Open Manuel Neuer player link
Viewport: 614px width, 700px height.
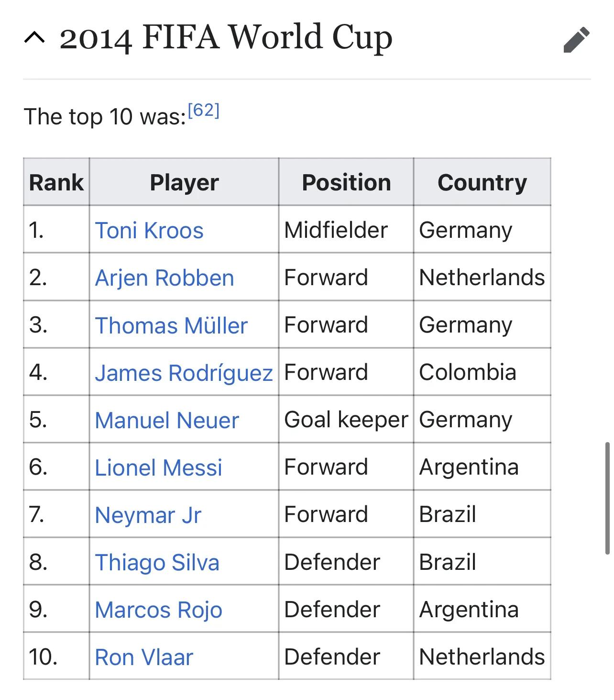[x=166, y=420]
